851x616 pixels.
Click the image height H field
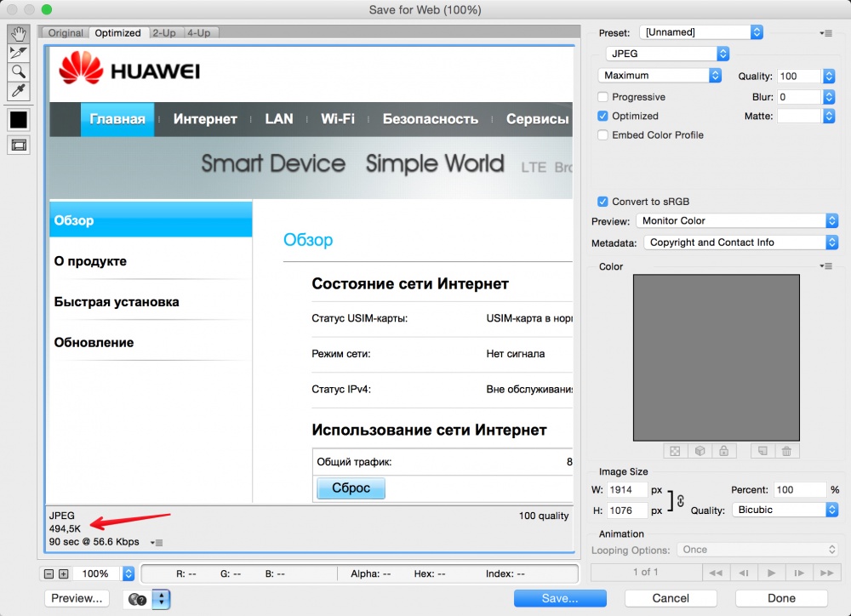pos(627,510)
